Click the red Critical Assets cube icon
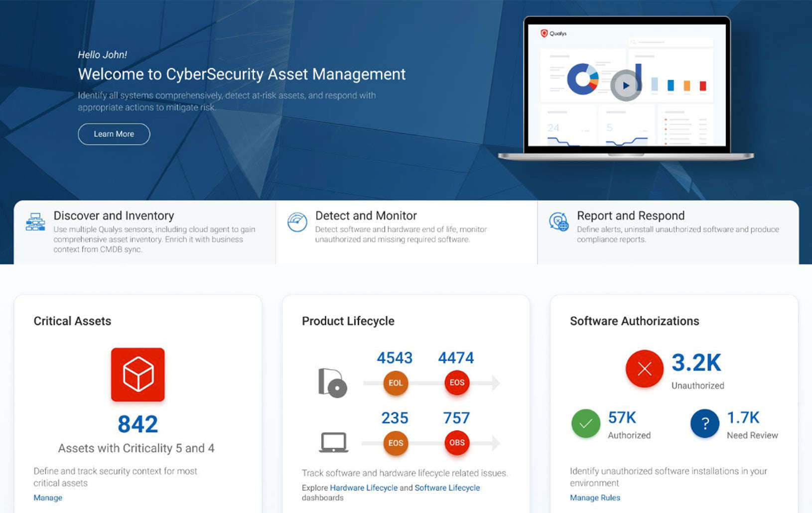This screenshot has height=513, width=812. click(x=137, y=375)
